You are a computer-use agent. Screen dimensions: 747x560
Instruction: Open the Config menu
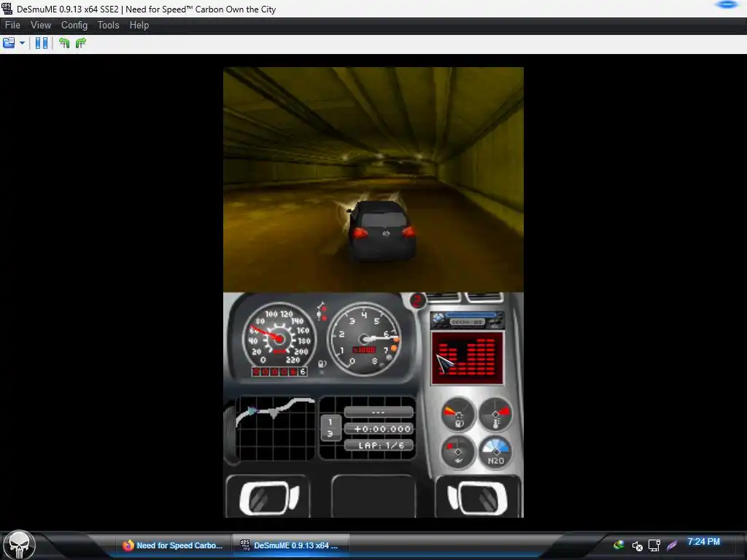(74, 26)
